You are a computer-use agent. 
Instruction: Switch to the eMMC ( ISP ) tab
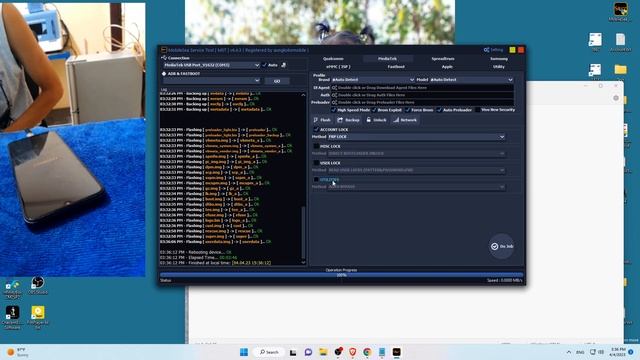338,67
